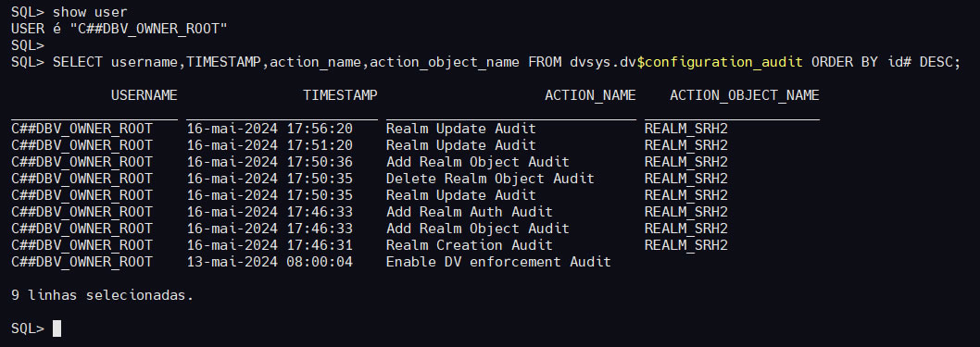
Task: Click REALM_SRH2 in the first result row
Action: (x=686, y=130)
